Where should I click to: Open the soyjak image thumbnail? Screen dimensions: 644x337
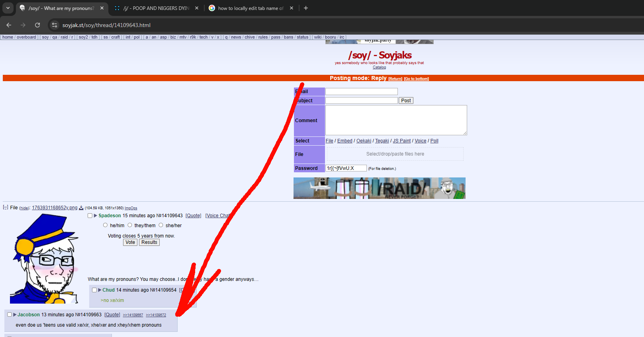[x=44, y=259]
